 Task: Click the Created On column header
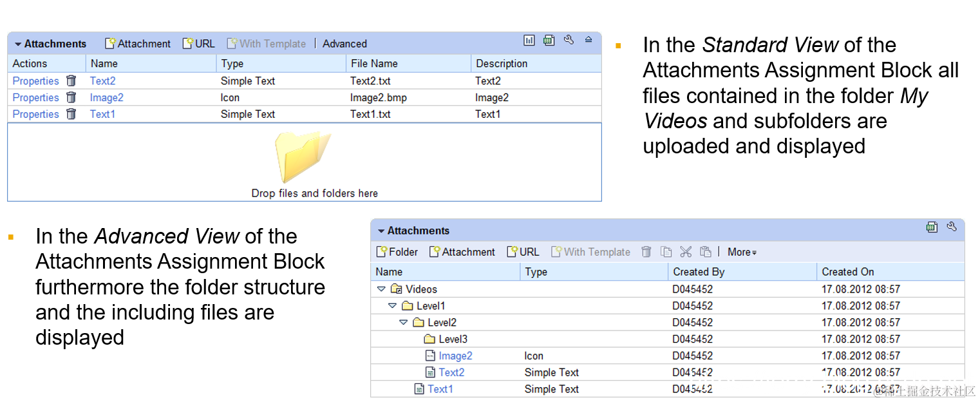pos(890,272)
